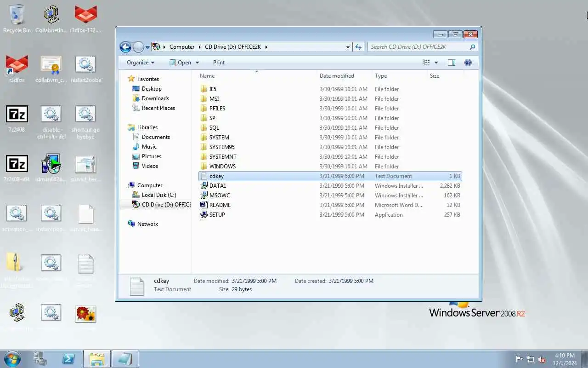This screenshot has width=588, height=368.
Task: Expand the Open button dropdown arrow
Action: click(198, 63)
